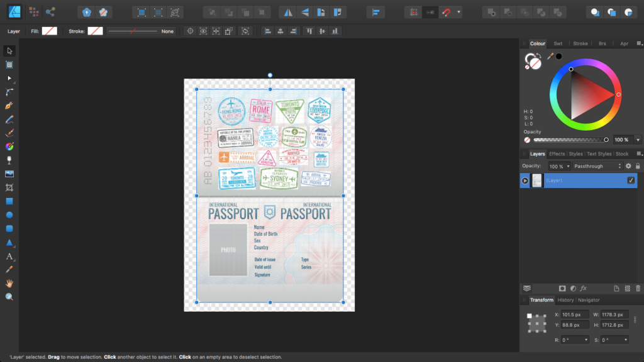Click the Subtract boolean operation icon
This screenshot has width=644, height=362.
(x=508, y=13)
